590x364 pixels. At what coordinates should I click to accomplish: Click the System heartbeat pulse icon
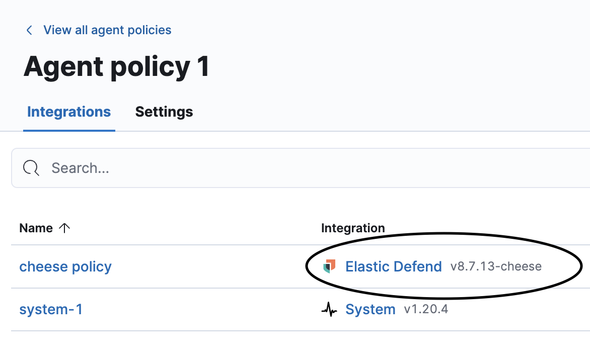click(329, 310)
